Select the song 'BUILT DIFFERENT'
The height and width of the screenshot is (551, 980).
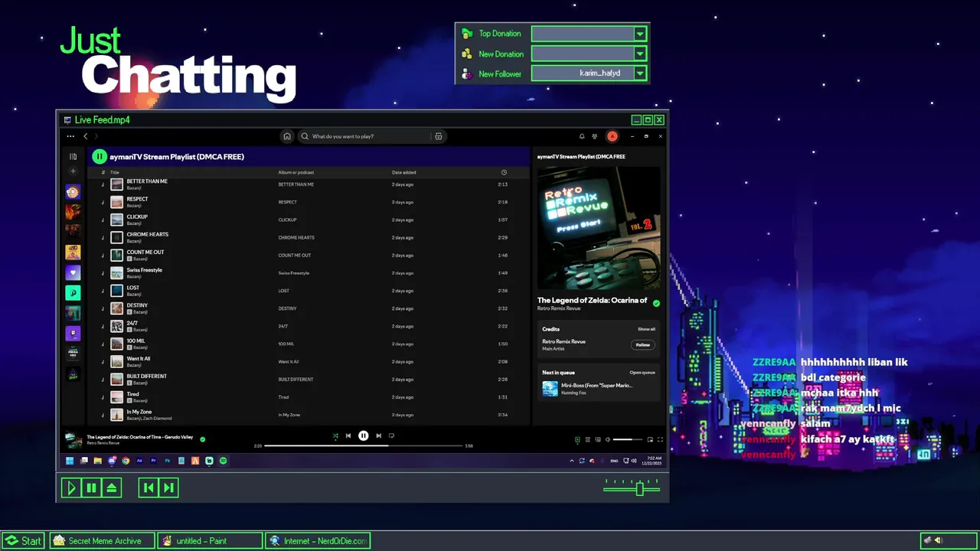click(308, 380)
